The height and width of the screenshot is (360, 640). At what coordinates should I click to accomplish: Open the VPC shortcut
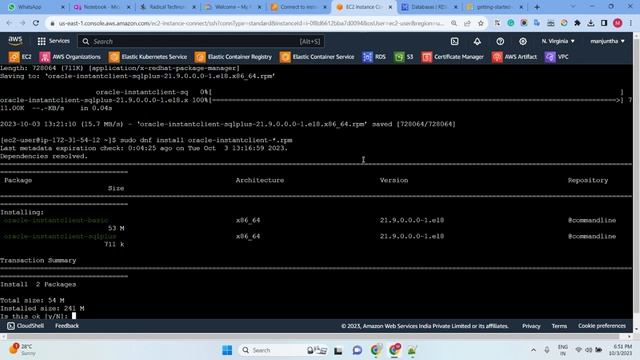click(x=556, y=57)
